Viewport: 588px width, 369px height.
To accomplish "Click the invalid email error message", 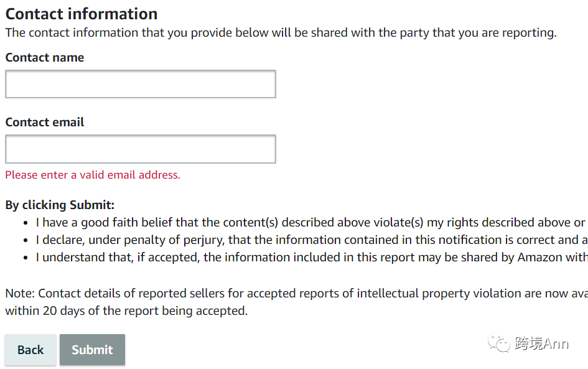I will 93,175.
